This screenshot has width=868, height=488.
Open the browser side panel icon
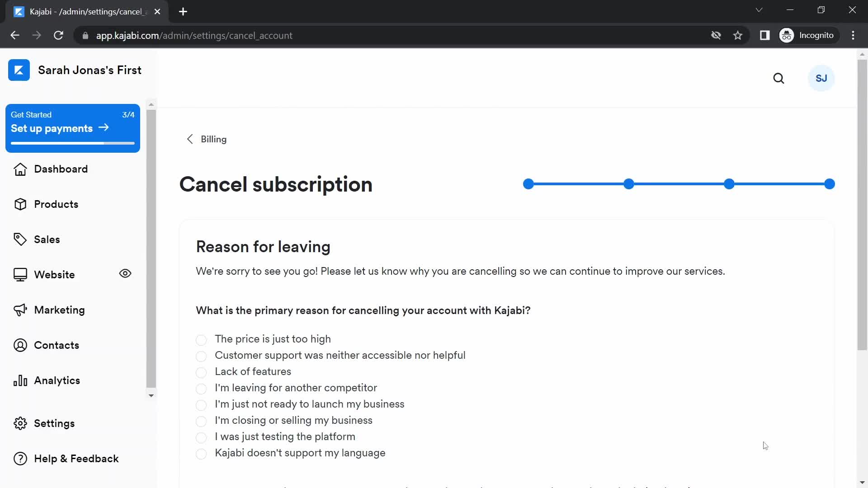pos(764,35)
